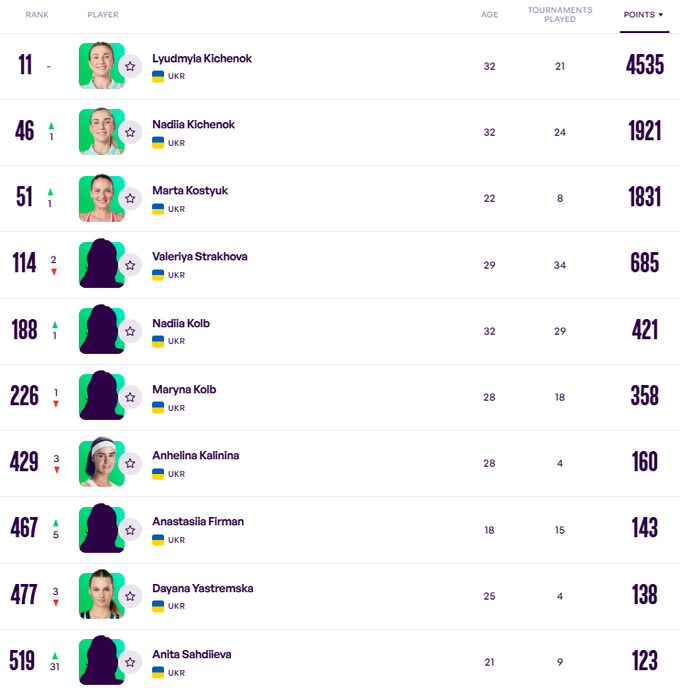Click the star icon for Anita Sahdiieva
This screenshot has width=680, height=694.
130,661
